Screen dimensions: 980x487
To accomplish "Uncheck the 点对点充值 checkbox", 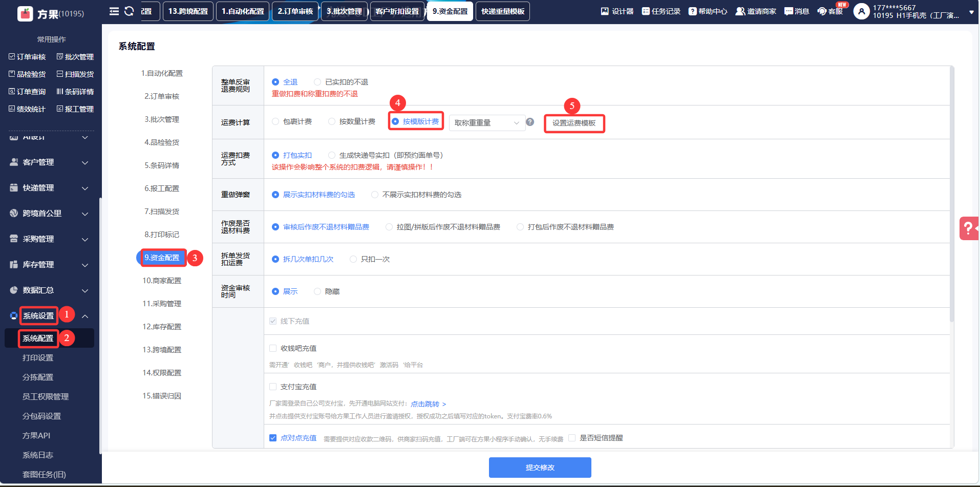I will (x=273, y=438).
